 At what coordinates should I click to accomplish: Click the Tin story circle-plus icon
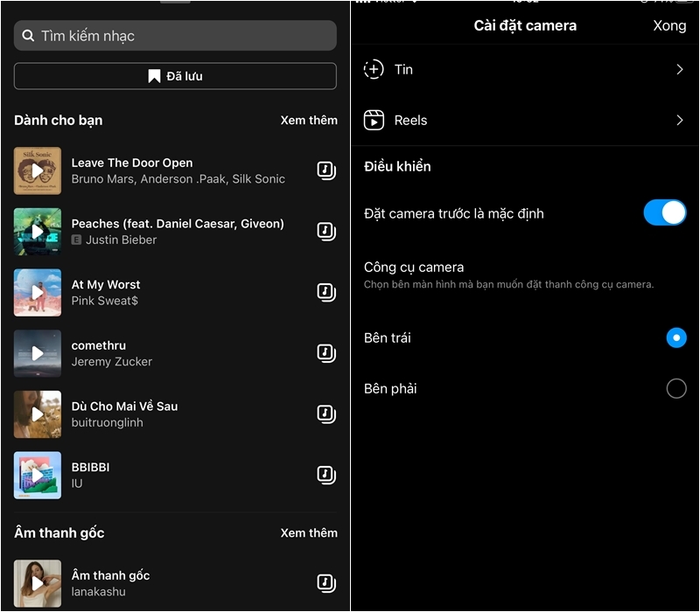click(x=374, y=70)
